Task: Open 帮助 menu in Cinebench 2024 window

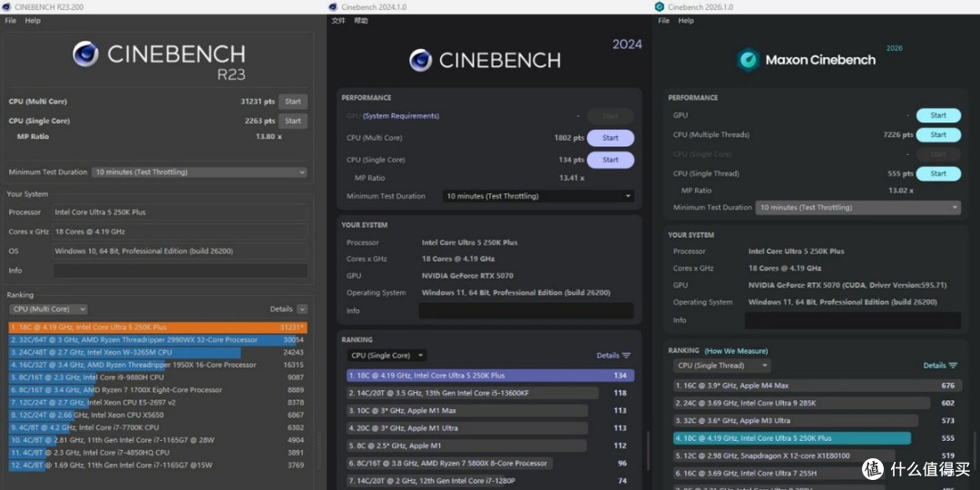Action: [x=360, y=21]
